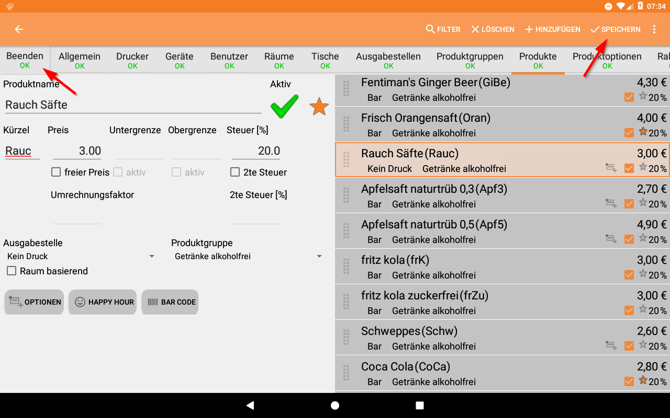Click options icon on Schweppes row
The width and height of the screenshot is (670, 418).
tap(610, 345)
